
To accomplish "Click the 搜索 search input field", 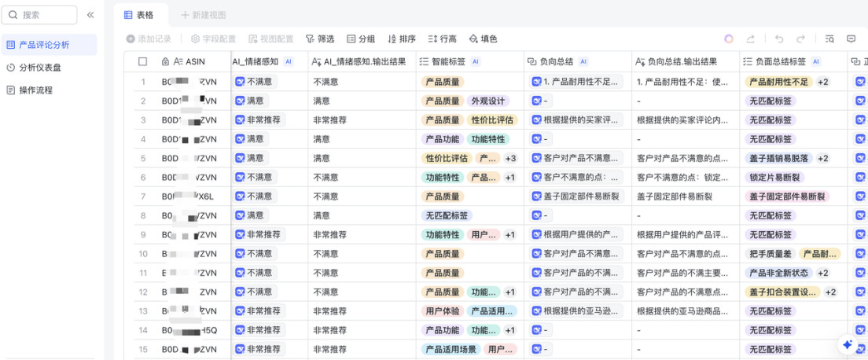I will 41,15.
